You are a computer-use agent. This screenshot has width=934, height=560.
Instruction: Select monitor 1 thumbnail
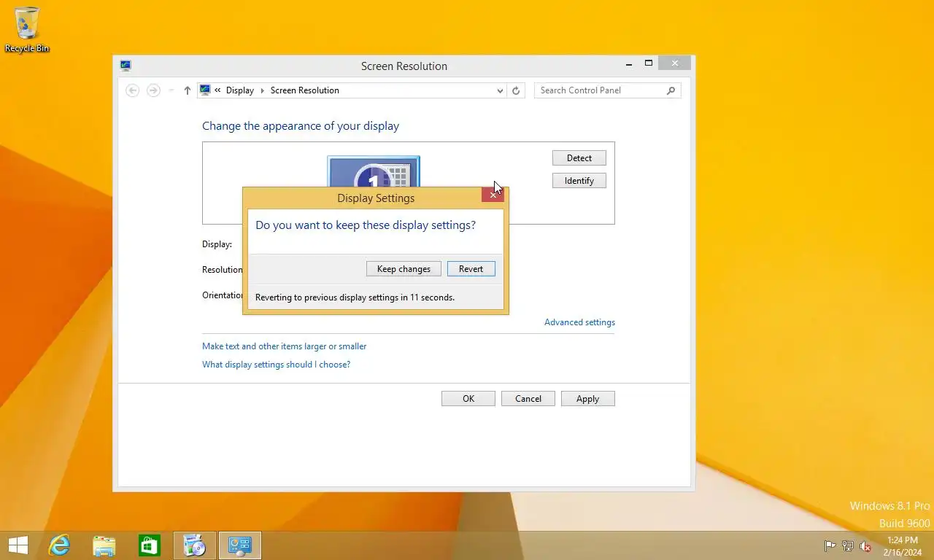pos(373,172)
